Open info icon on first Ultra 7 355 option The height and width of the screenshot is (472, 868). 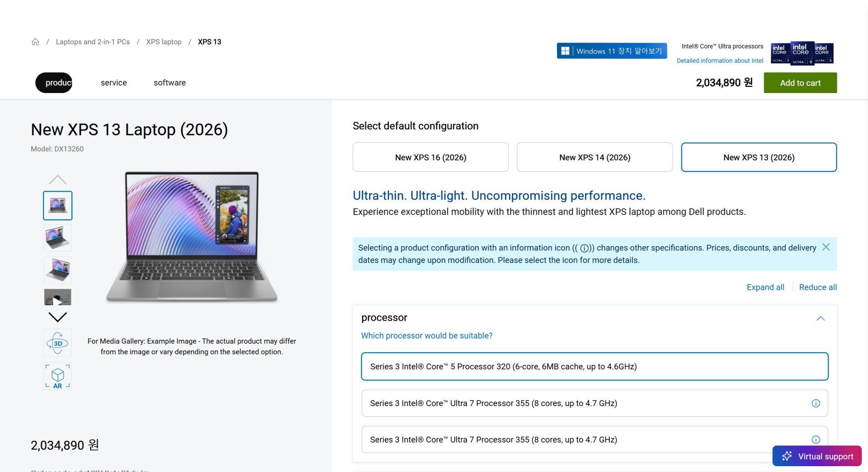[816, 403]
